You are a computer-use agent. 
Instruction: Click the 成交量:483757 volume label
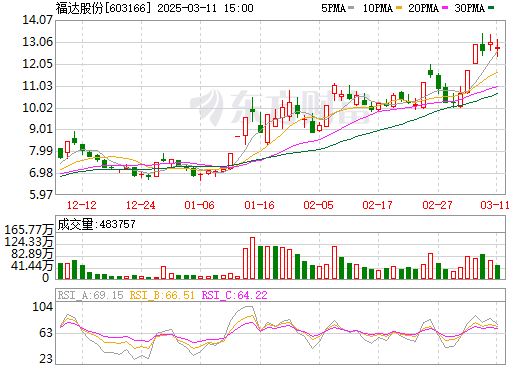point(97,224)
